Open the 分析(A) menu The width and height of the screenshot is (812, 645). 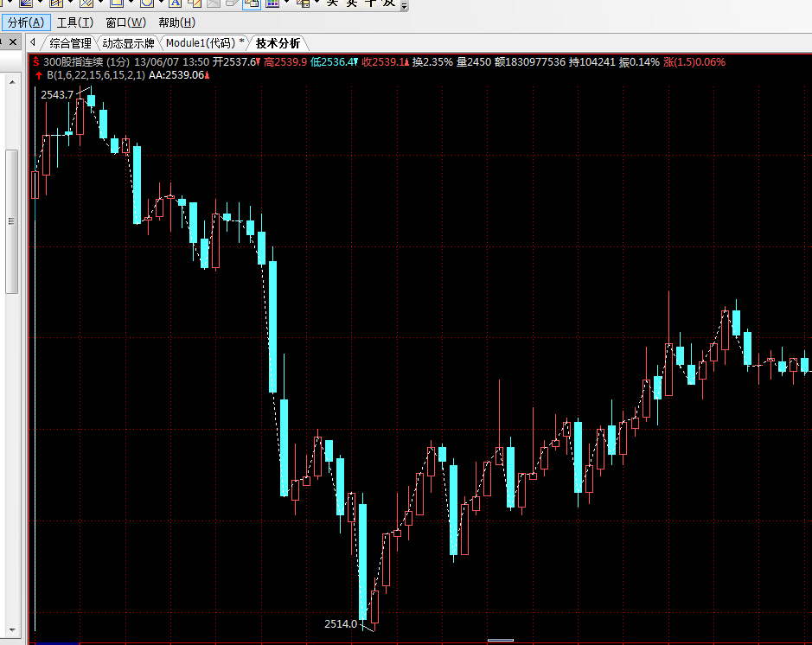(x=25, y=22)
